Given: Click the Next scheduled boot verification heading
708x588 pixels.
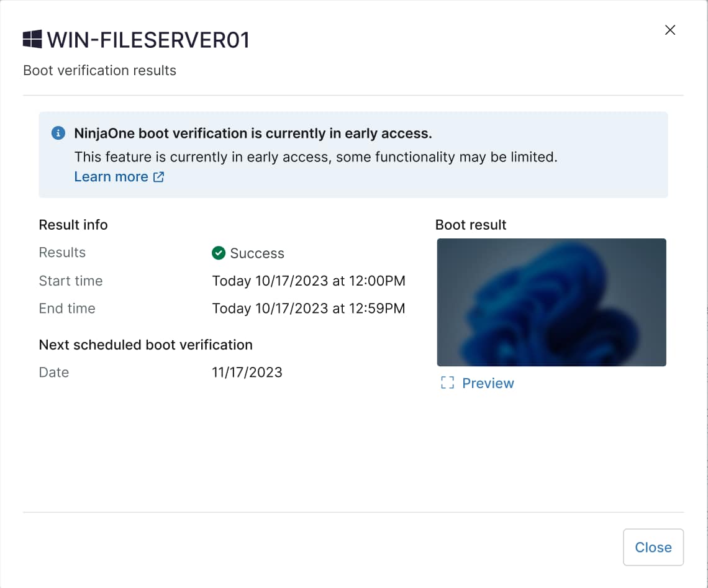Looking at the screenshot, I should tap(145, 345).
